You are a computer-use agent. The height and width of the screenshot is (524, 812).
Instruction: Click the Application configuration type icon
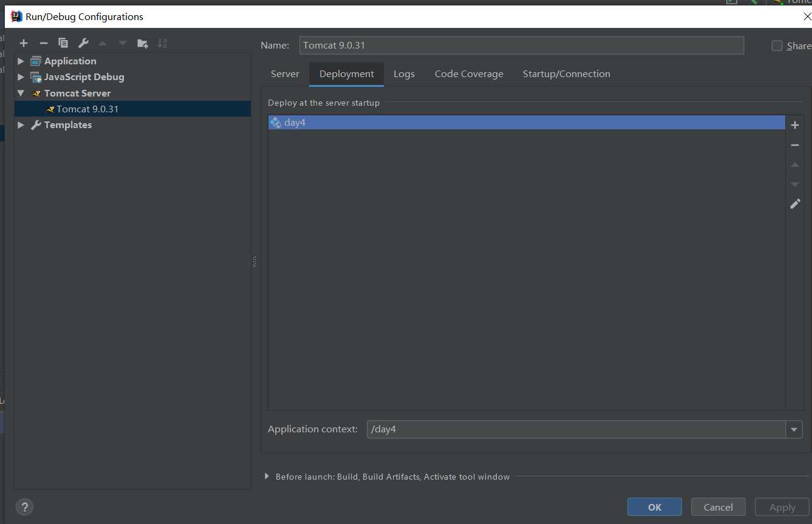click(36, 61)
